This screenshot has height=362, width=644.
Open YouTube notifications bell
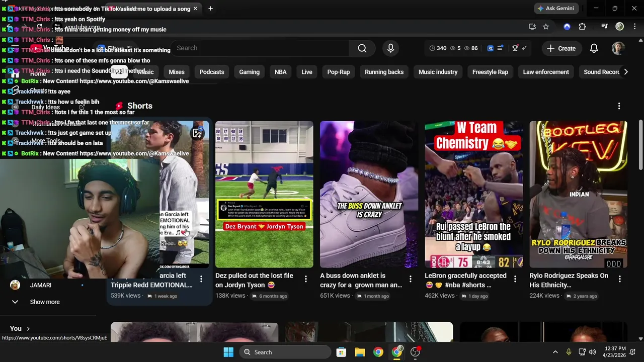coord(594,48)
